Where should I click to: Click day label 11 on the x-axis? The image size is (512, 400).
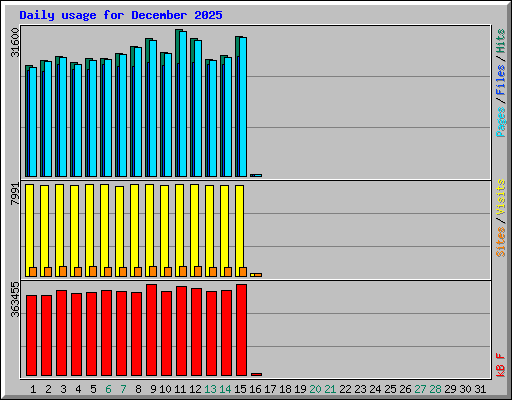(x=180, y=389)
